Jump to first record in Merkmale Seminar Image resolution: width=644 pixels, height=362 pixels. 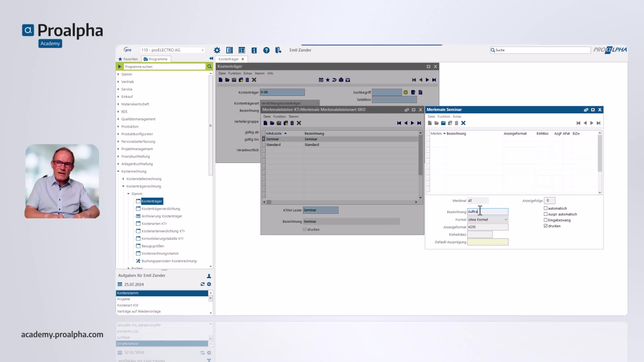[578, 123]
